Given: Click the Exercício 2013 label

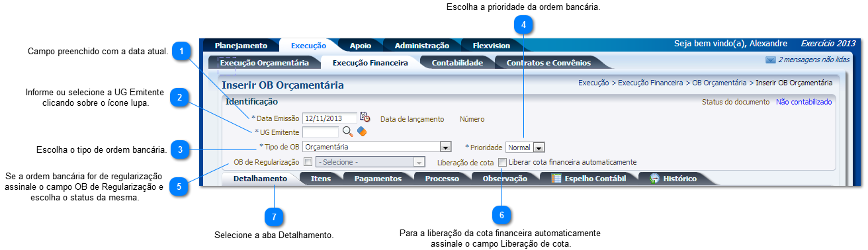Looking at the screenshot, I should [x=828, y=44].
